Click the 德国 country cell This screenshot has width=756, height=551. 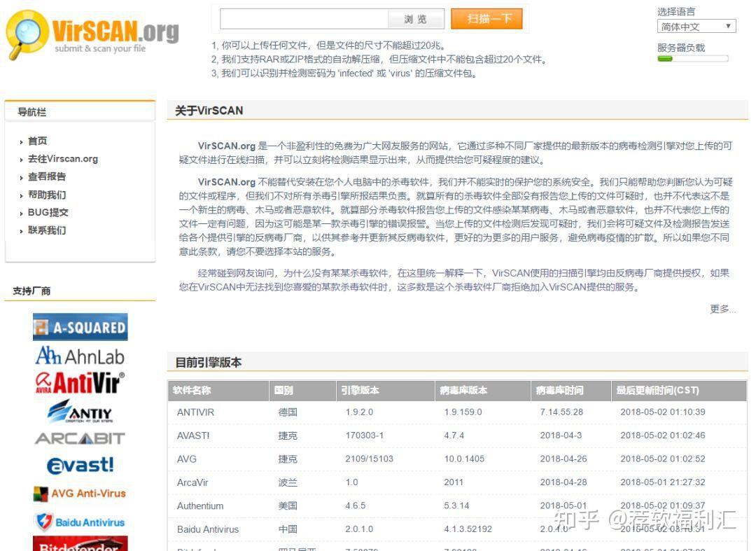(288, 412)
